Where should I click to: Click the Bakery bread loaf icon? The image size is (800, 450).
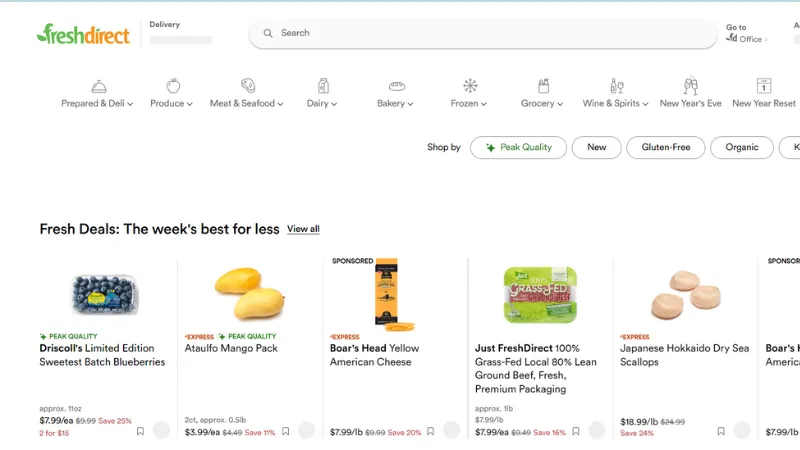coord(397,86)
